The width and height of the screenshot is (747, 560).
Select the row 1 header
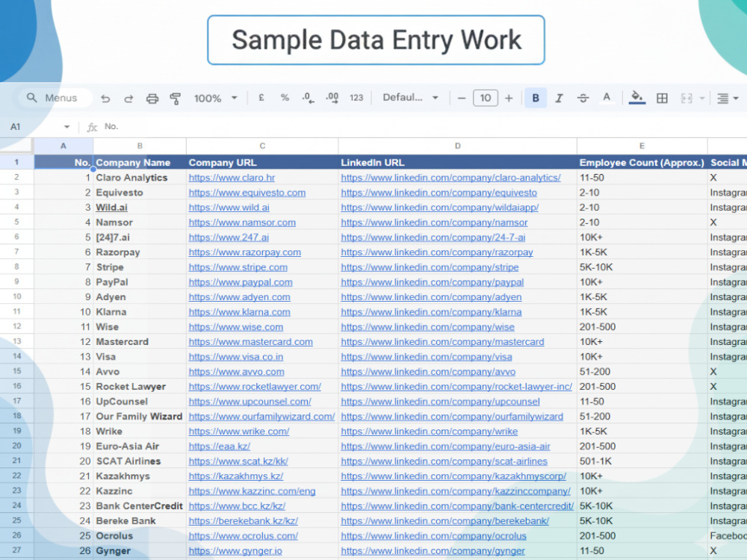click(16, 162)
